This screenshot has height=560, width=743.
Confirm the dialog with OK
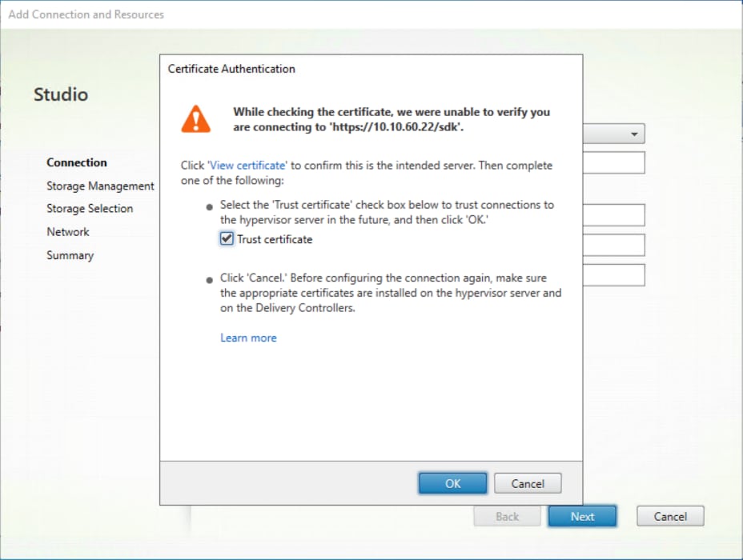[x=452, y=483]
